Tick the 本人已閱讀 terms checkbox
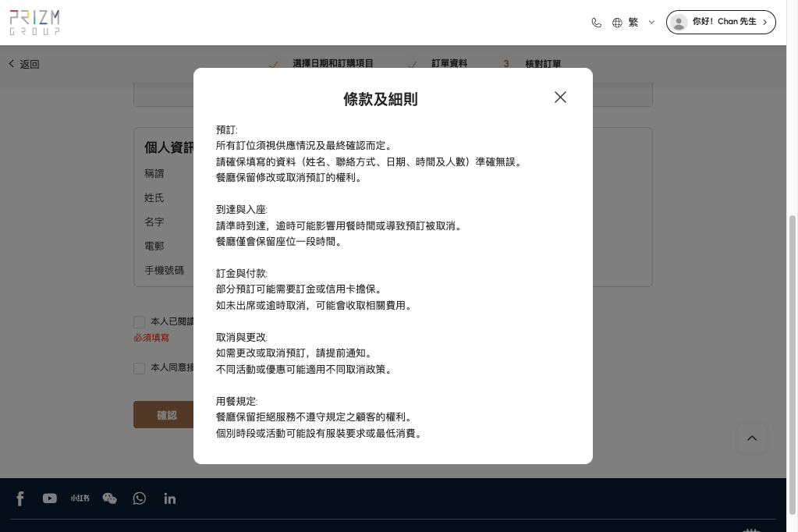Image resolution: width=798 pixels, height=532 pixels. (139, 321)
